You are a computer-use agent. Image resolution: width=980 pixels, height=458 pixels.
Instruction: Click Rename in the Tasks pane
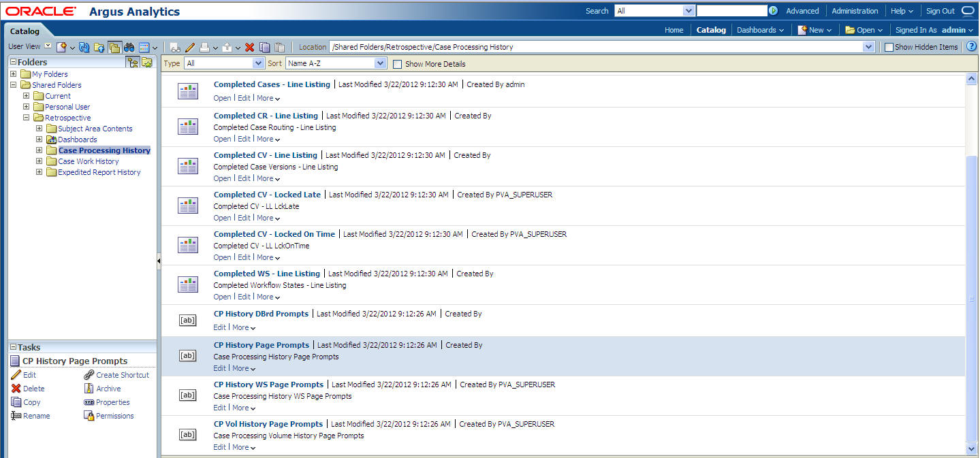[x=31, y=416]
